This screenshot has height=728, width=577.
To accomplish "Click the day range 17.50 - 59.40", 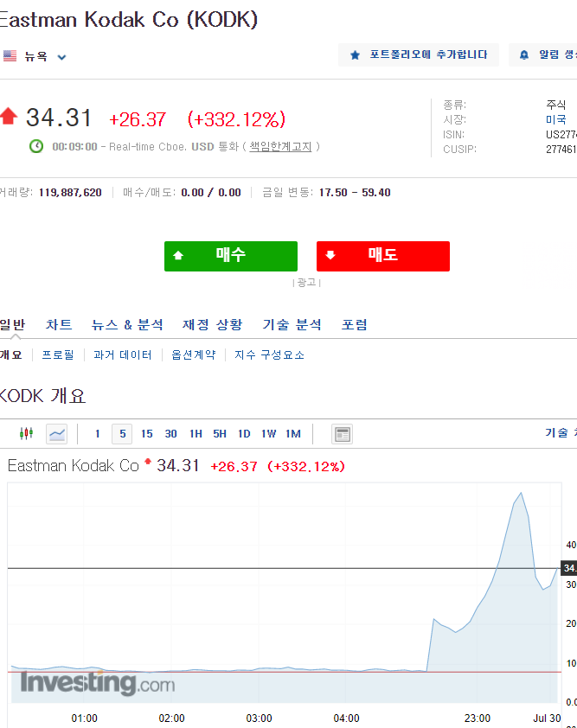I will click(355, 193).
